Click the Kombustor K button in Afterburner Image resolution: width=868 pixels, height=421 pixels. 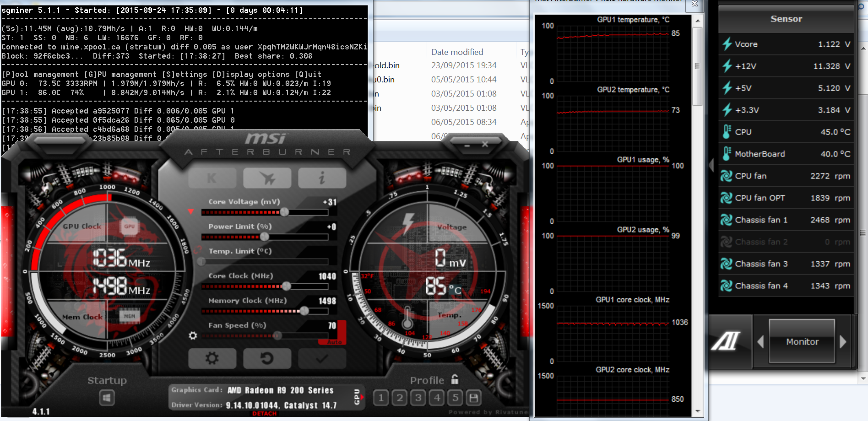tap(212, 178)
